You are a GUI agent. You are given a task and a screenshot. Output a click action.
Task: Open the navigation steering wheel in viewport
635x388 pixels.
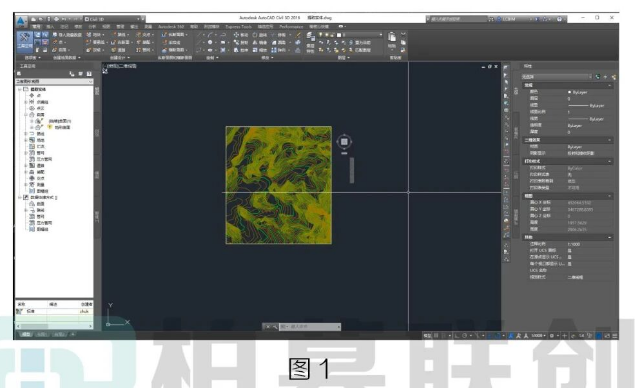click(x=344, y=141)
